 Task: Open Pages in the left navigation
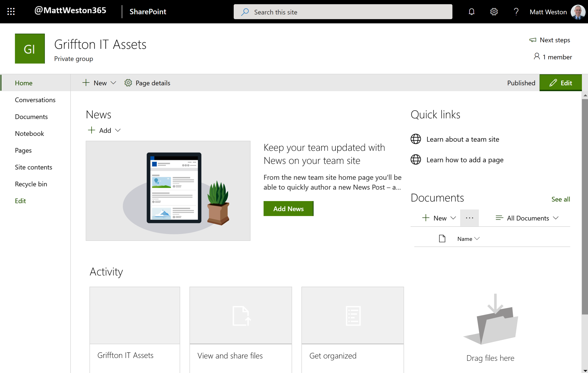click(x=23, y=150)
